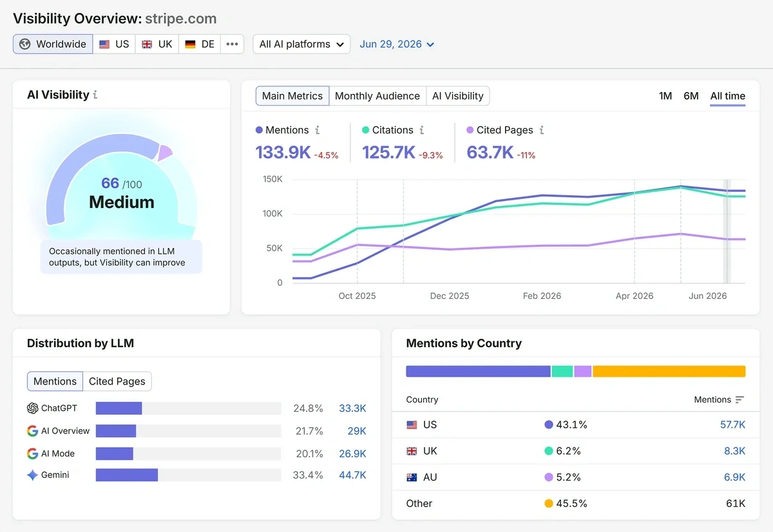The height and width of the screenshot is (532, 773).
Task: Set chart range to 6M
Action: [x=691, y=96]
